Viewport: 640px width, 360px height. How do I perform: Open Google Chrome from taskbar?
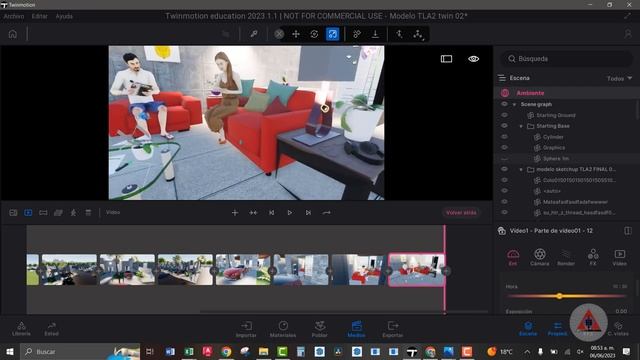226,351
